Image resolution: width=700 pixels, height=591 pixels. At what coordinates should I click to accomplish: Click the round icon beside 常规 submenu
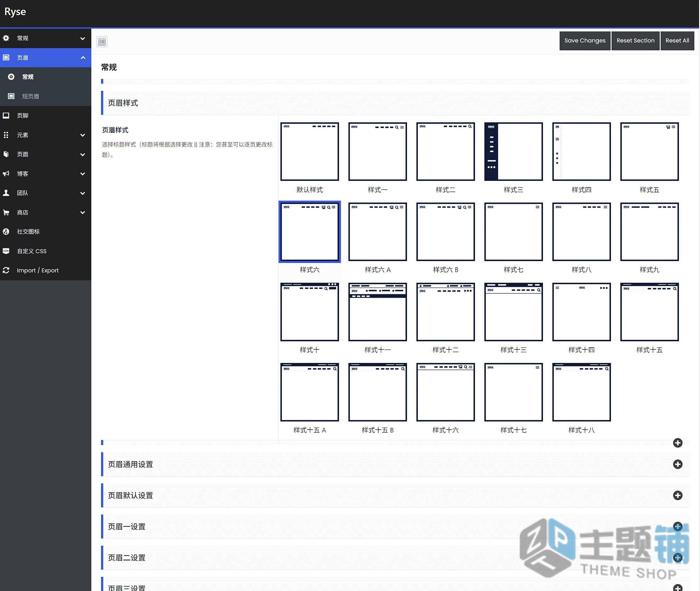[11, 77]
